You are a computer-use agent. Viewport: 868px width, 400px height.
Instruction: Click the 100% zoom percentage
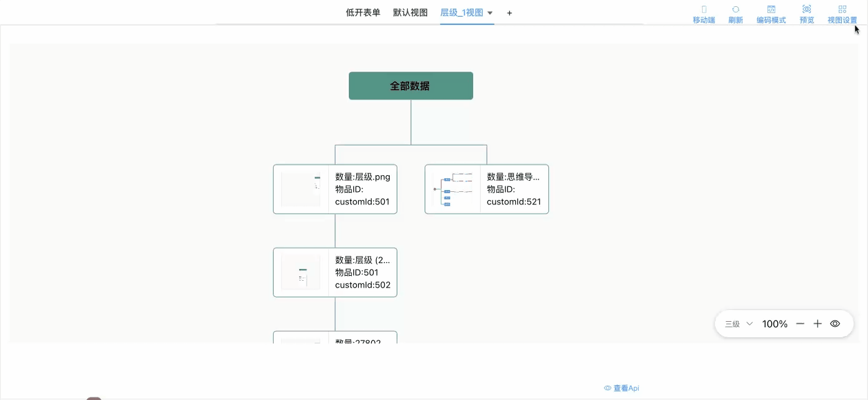pyautogui.click(x=775, y=324)
